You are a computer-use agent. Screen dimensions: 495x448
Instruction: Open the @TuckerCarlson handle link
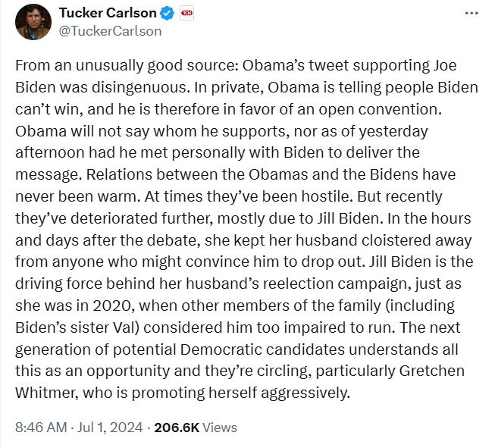pyautogui.click(x=110, y=32)
